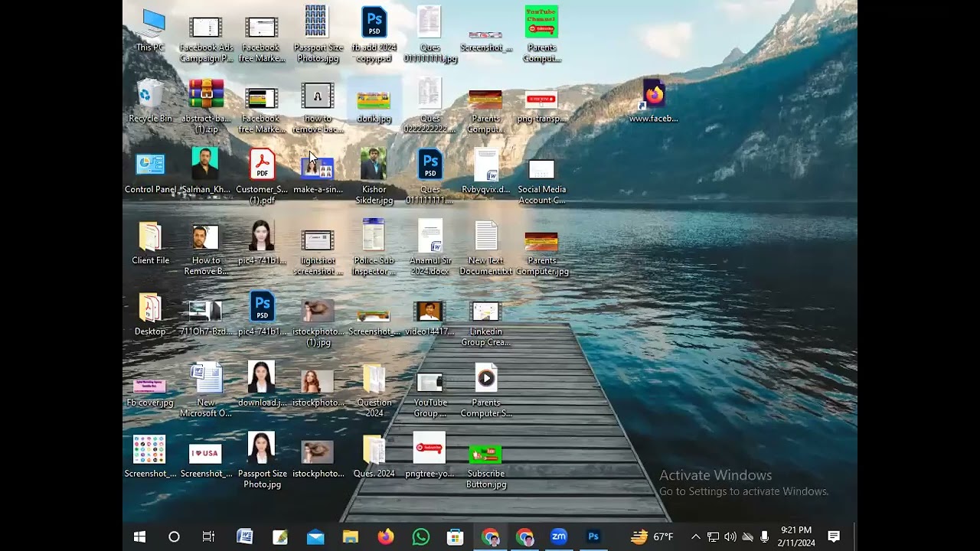Open Passport Size Photos.jpg image
This screenshot has height=551, width=980.
pyautogui.click(x=318, y=35)
